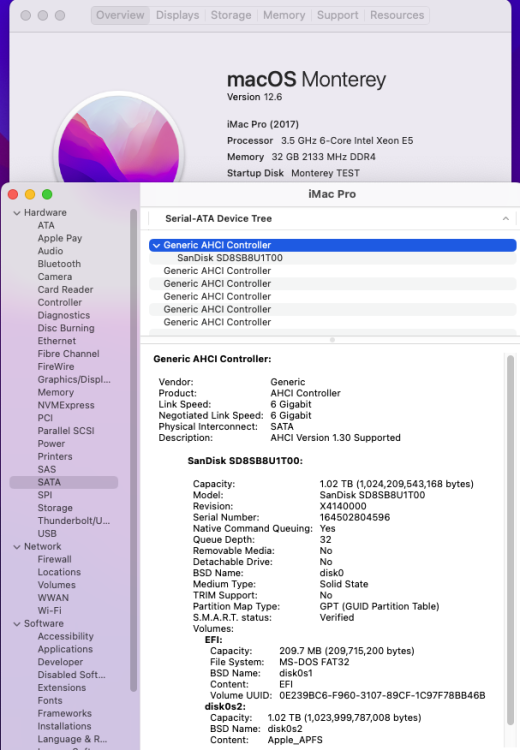Open SAS in the sidebar
Viewport: 520px width, 750px height.
(47, 470)
